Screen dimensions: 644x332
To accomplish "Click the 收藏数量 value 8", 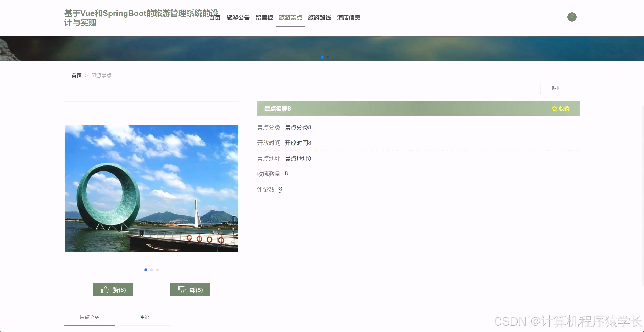I will pos(286,174).
